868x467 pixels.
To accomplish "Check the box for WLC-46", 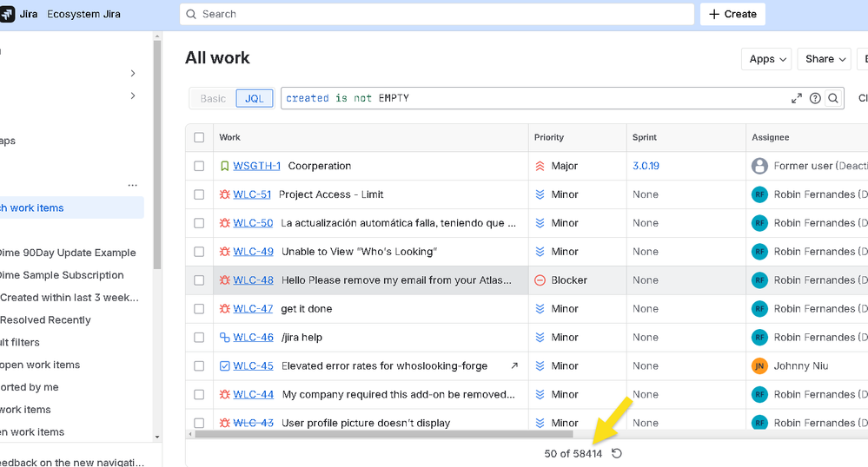I will pos(199,338).
